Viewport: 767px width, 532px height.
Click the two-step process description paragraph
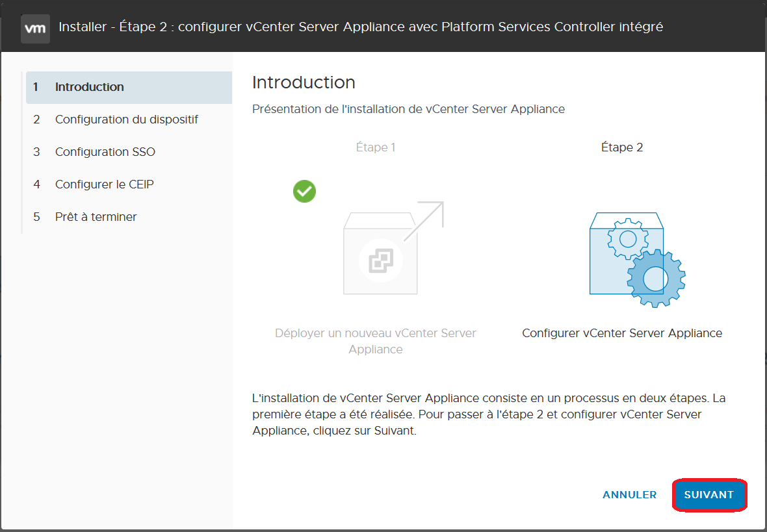click(489, 414)
